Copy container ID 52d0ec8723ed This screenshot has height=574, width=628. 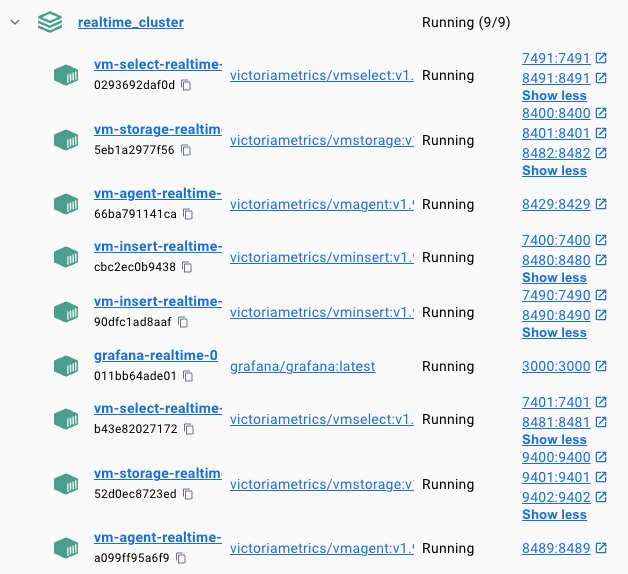point(188,494)
